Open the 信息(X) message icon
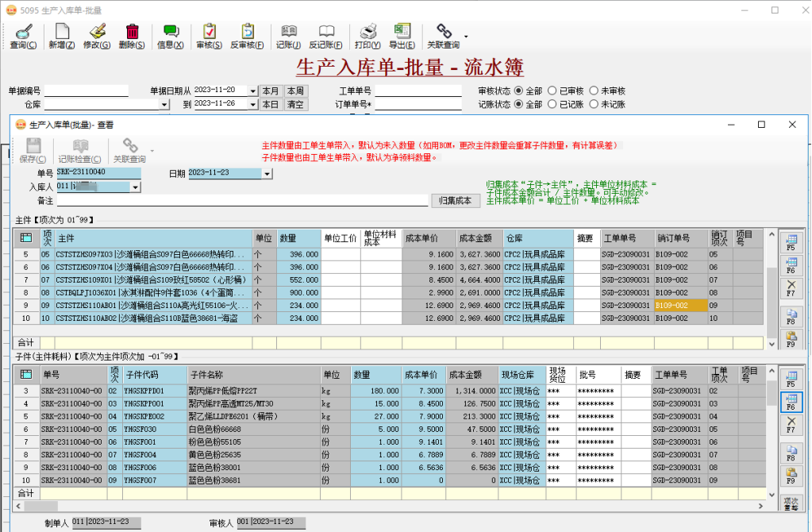This screenshot has height=532, width=812. 171,37
